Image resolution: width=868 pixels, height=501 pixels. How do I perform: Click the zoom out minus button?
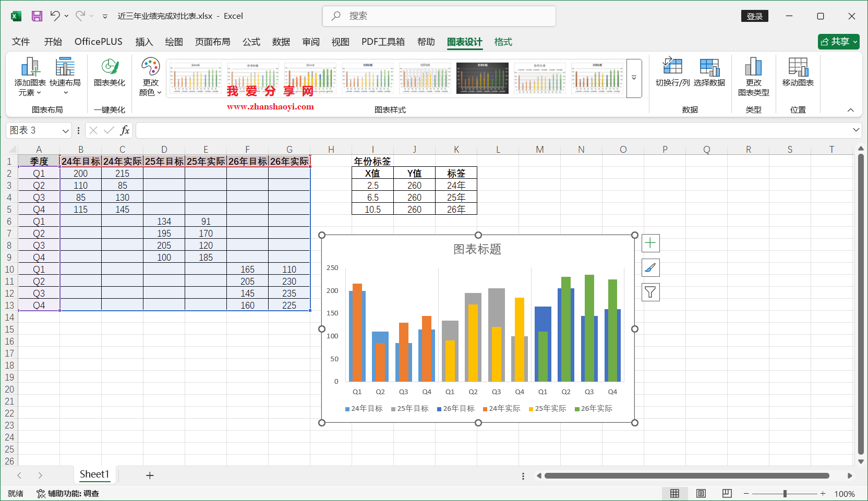tap(746, 493)
